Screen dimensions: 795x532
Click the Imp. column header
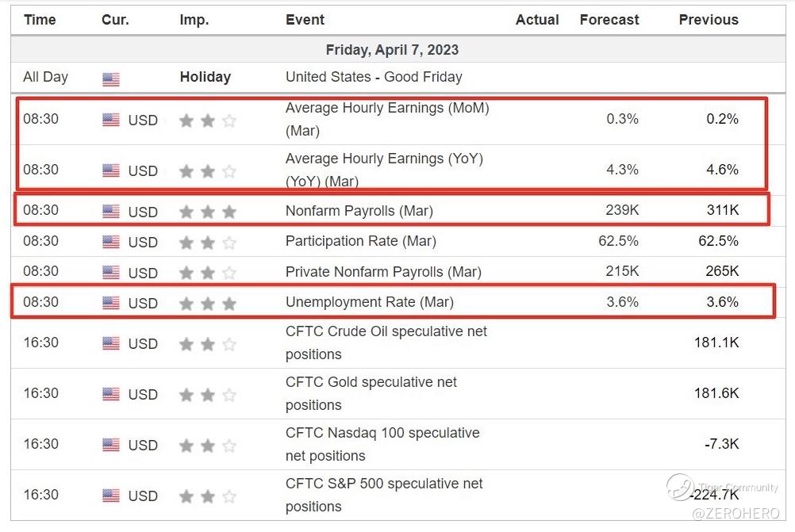[194, 20]
